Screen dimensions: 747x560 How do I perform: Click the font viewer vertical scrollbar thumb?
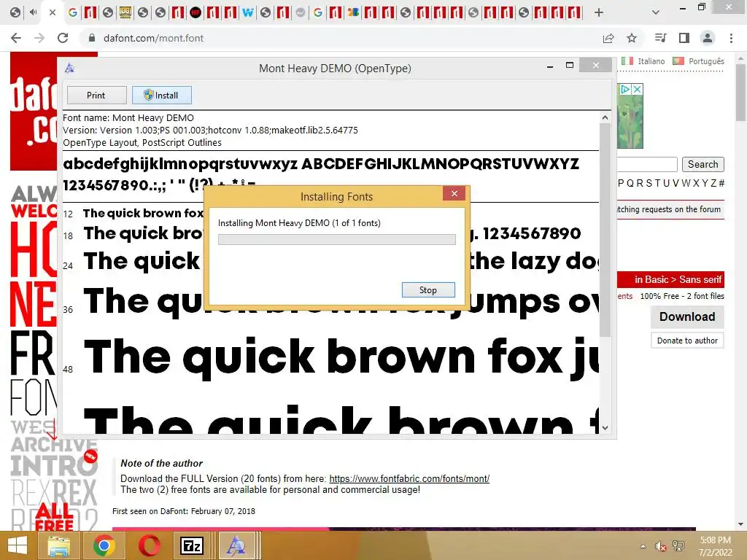605,230
